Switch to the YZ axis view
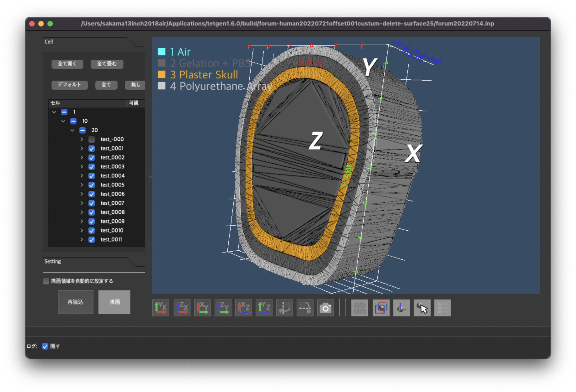Viewport: 576px width, 392px height. [264, 308]
